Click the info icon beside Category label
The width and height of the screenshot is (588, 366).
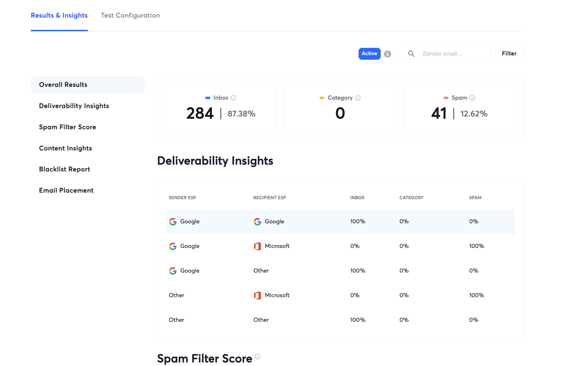pos(358,98)
